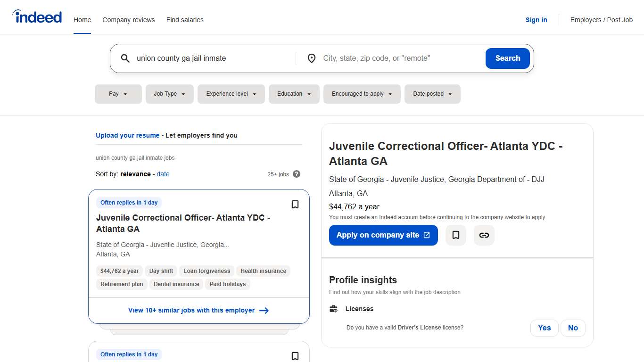Open Upload your resume link
This screenshot has width=644, height=362.
point(127,135)
